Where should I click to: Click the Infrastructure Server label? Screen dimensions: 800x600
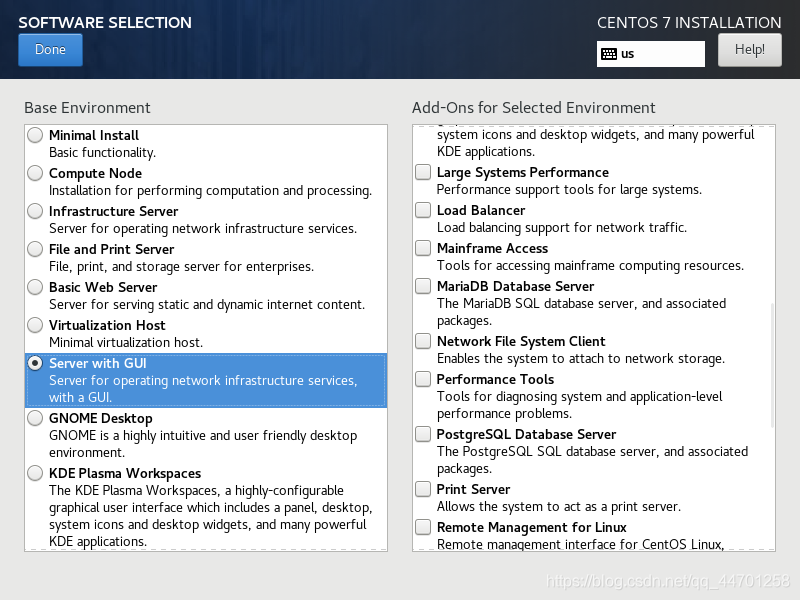[113, 211]
